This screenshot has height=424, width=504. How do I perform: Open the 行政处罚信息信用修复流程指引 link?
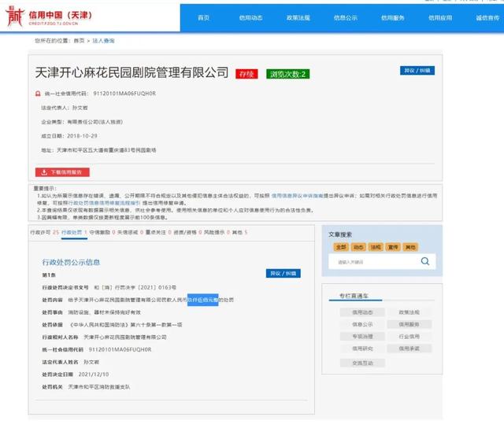pos(104,203)
